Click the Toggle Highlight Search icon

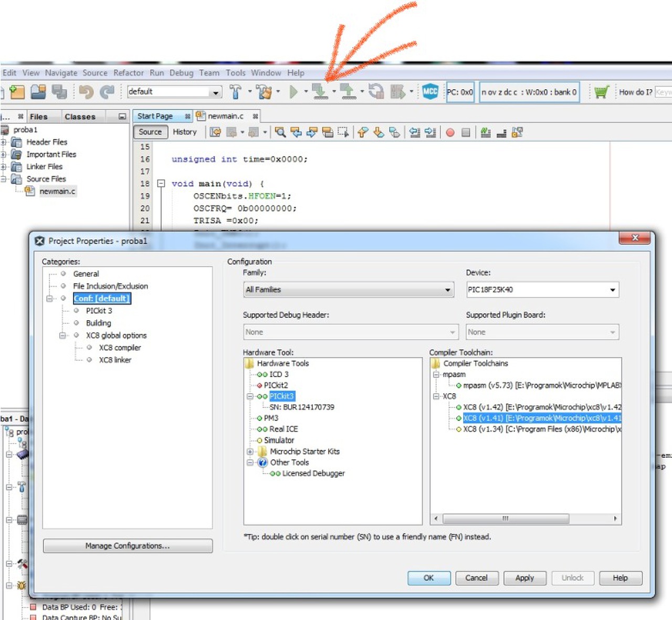(328, 132)
